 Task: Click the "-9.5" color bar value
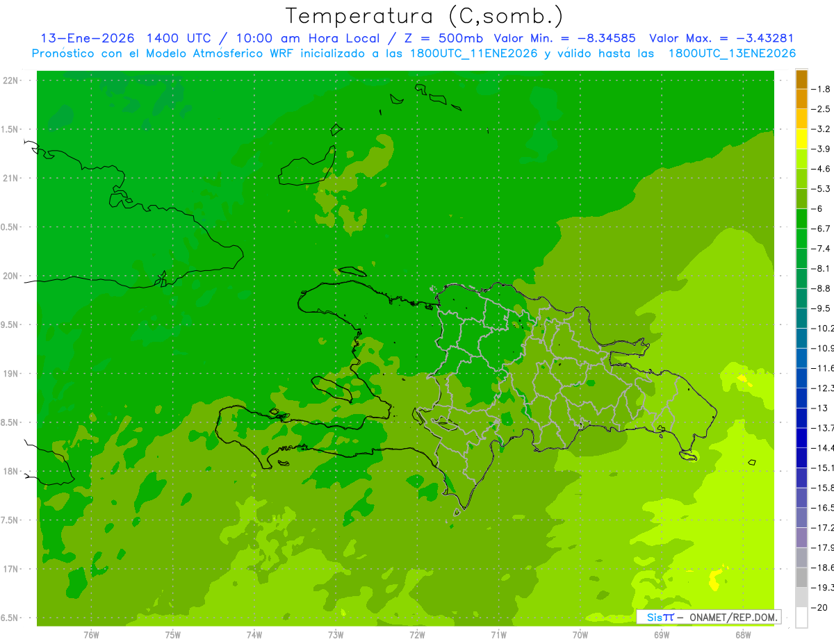821,308
